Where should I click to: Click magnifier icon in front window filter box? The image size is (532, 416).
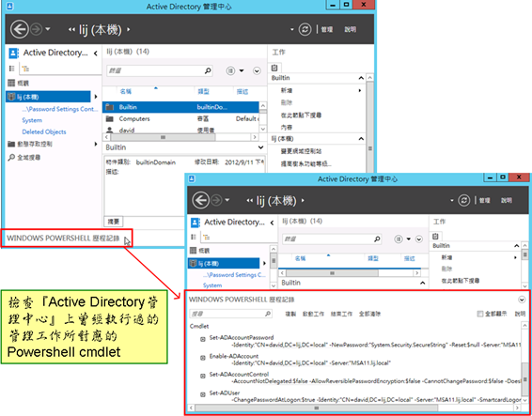[x=377, y=239]
